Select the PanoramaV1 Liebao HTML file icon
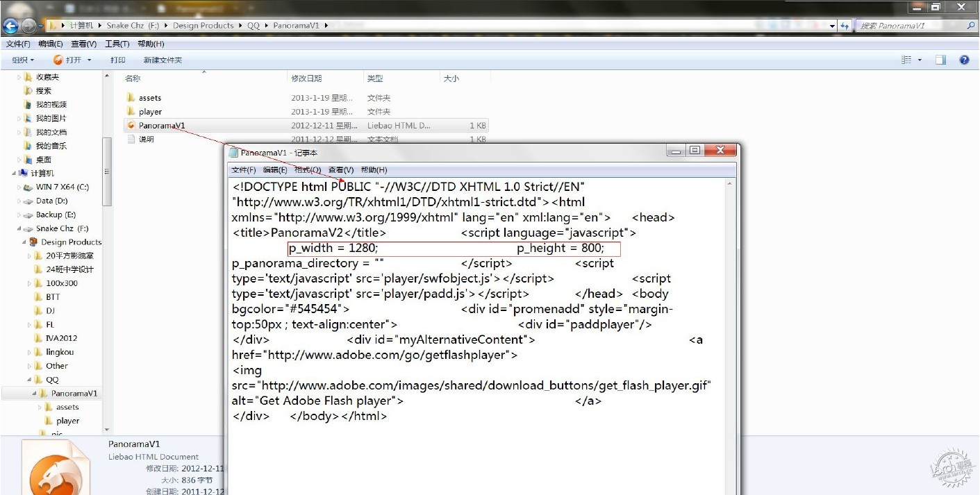This screenshot has height=495, width=980. click(131, 126)
